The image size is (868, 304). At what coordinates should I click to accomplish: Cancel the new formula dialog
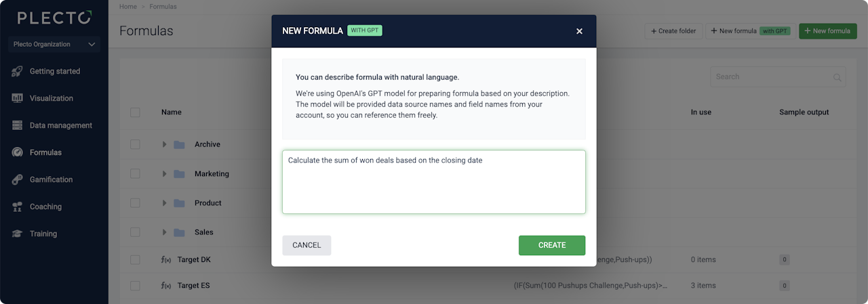307,245
